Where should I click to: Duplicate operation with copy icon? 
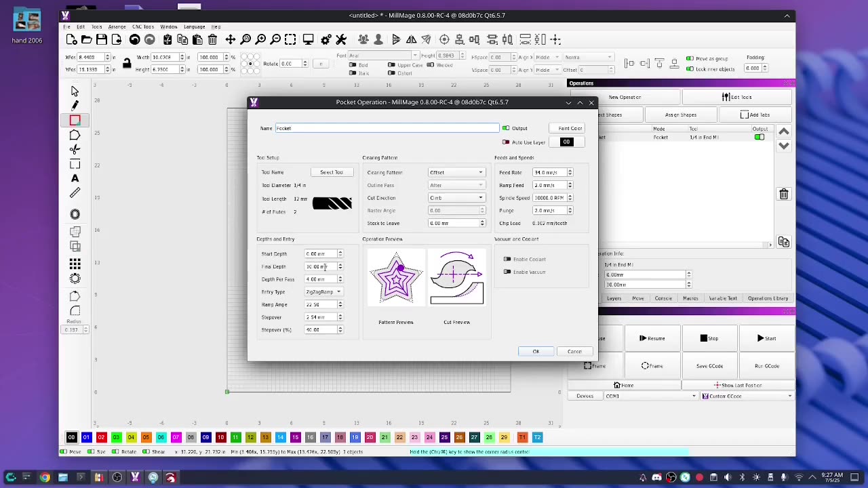[783, 242]
